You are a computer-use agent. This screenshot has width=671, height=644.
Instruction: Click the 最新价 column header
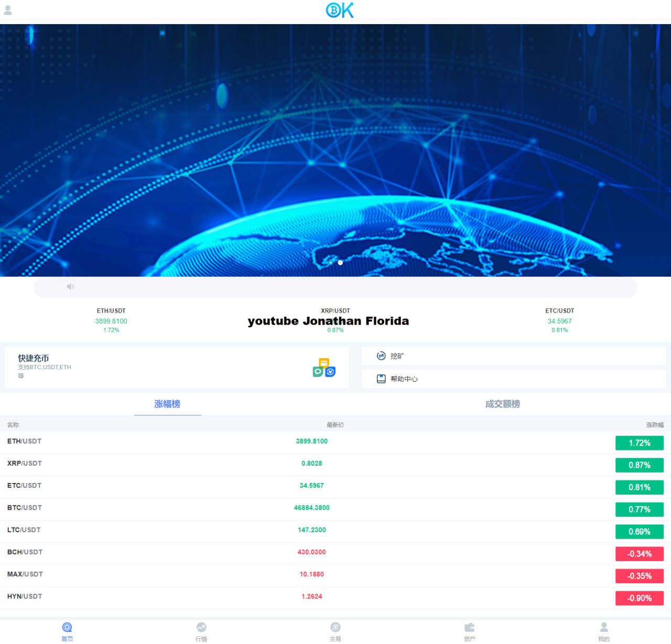[x=335, y=425]
